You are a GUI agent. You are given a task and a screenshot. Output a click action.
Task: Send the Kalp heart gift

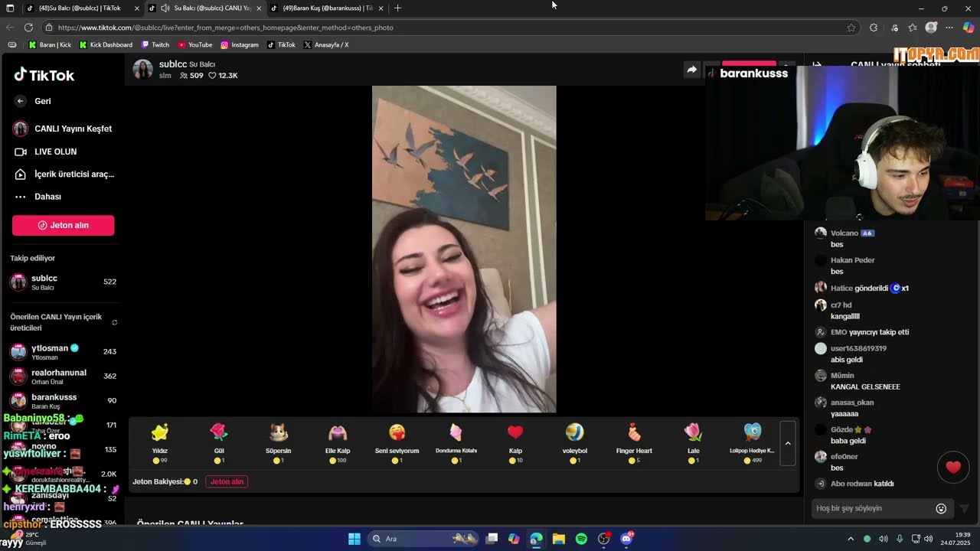515,443
